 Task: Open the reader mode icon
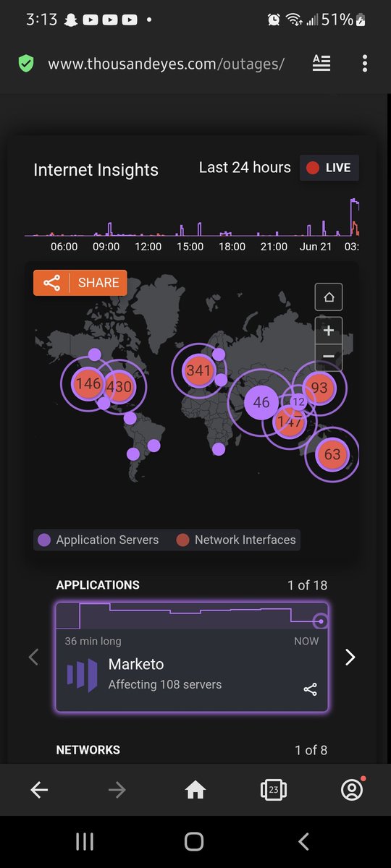coord(321,64)
